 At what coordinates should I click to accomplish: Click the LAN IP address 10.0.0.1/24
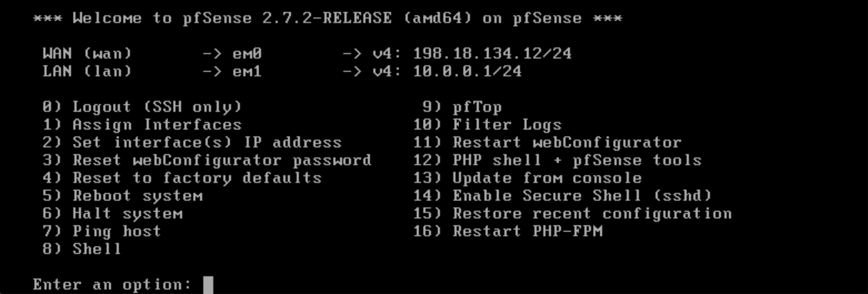pyautogui.click(x=467, y=71)
